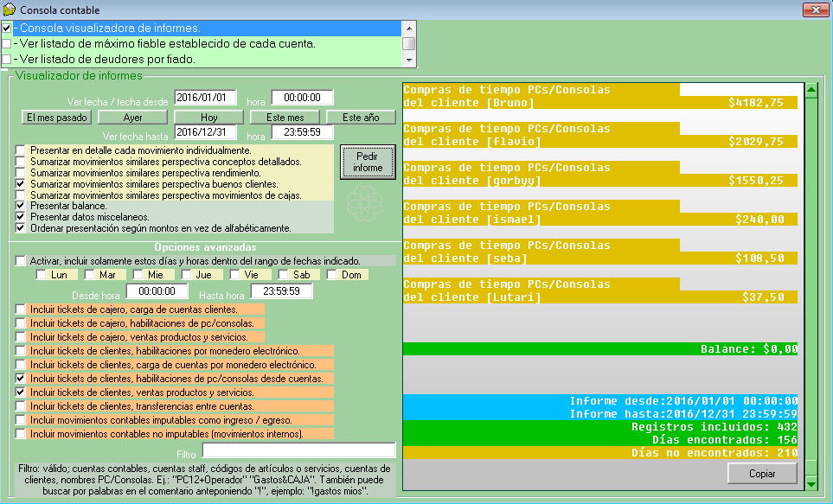Include cajero tickets 'carga de cuentas clientes'
Image resolution: width=833 pixels, height=504 pixels.
coord(20,309)
